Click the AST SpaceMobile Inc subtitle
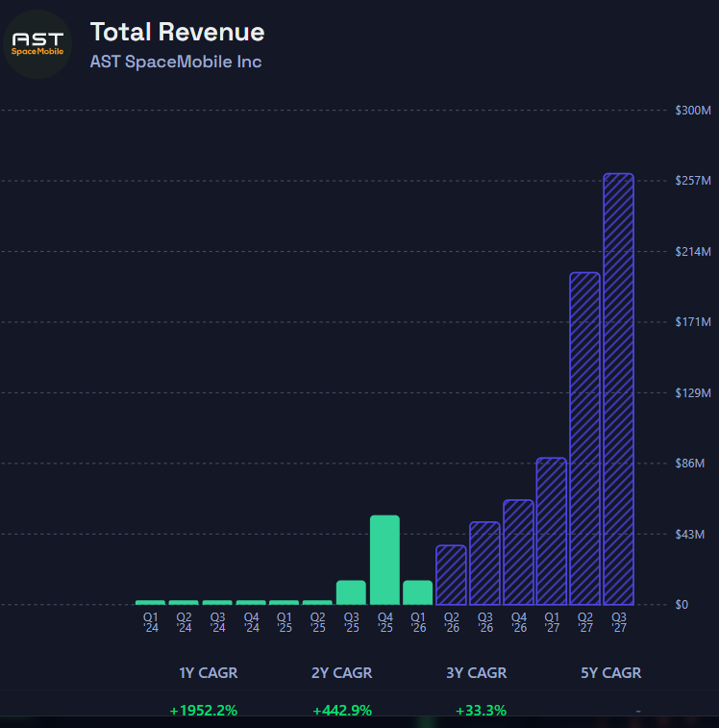 (176, 62)
